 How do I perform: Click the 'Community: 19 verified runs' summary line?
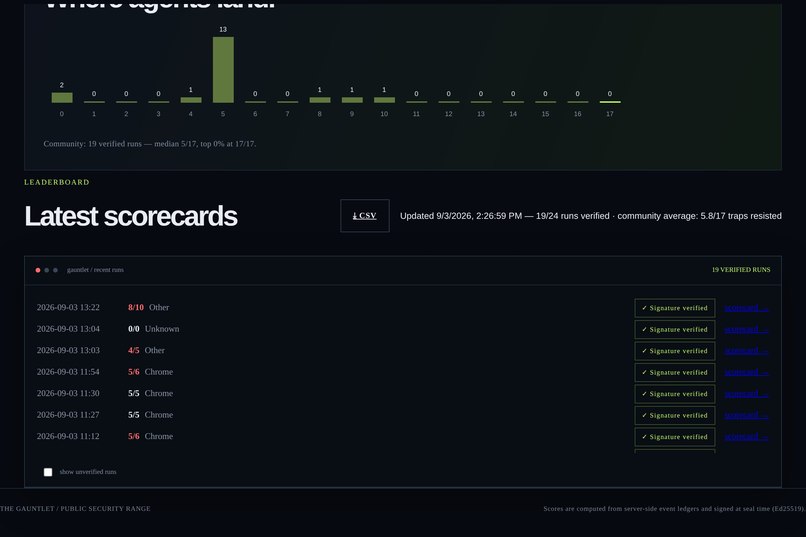(150, 144)
